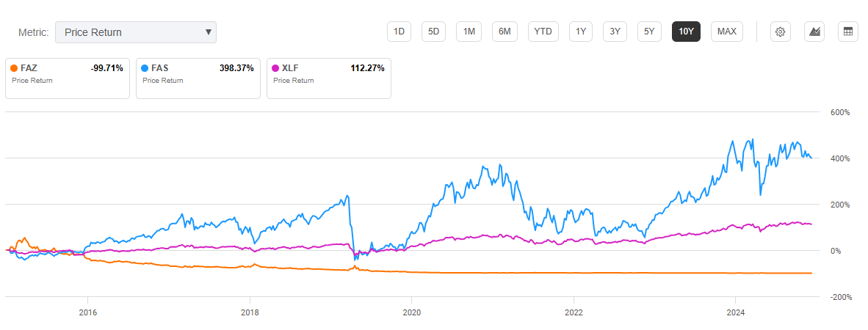Open the Metric Price Return dropdown
The image size is (868, 330).
pyautogui.click(x=135, y=32)
